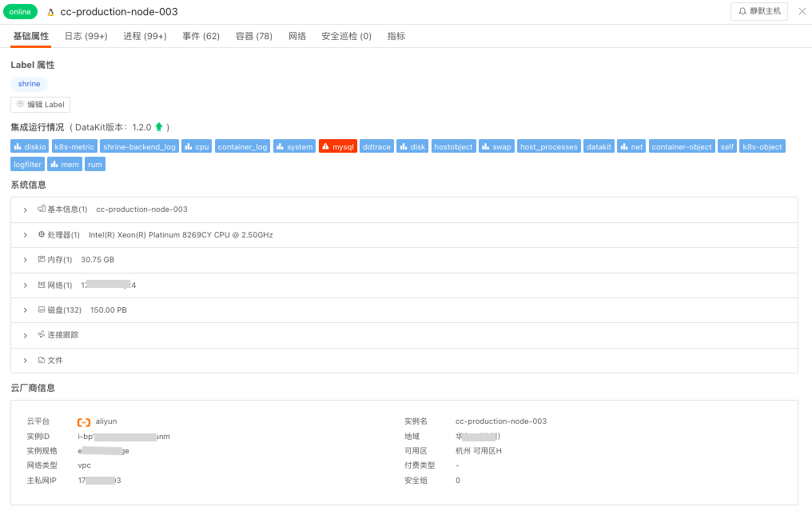Click the mysql warning integration tag
The height and width of the screenshot is (523, 812).
pos(338,146)
